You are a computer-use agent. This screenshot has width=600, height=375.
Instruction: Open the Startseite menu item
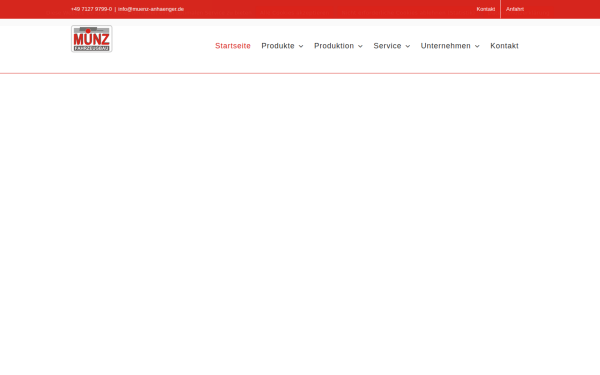pos(233,46)
